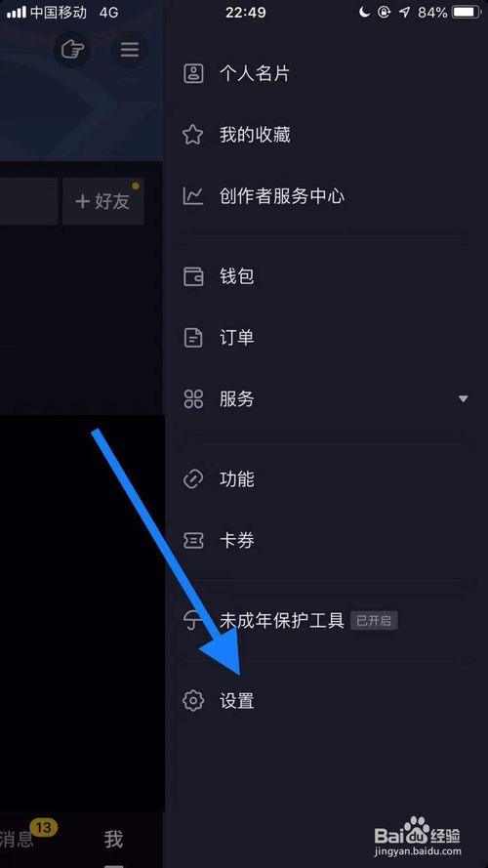Tap the 未成年保护工具 label

point(282,621)
